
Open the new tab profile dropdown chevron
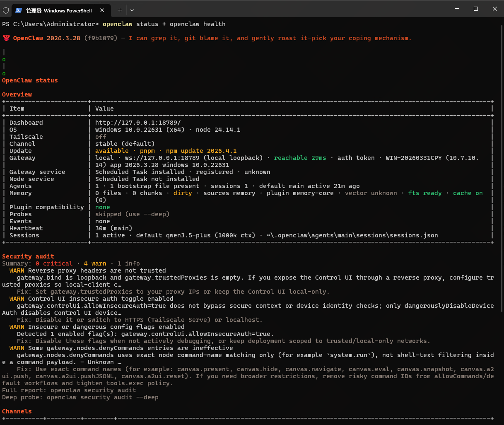[x=132, y=10]
